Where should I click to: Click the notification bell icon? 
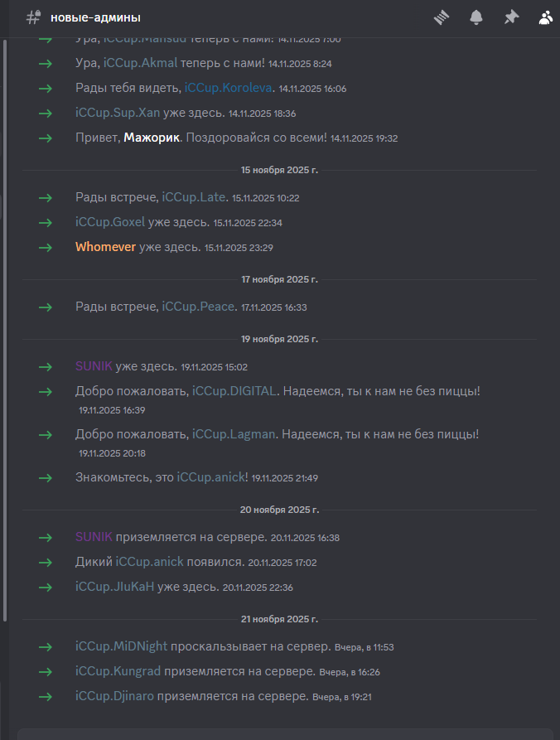476,17
